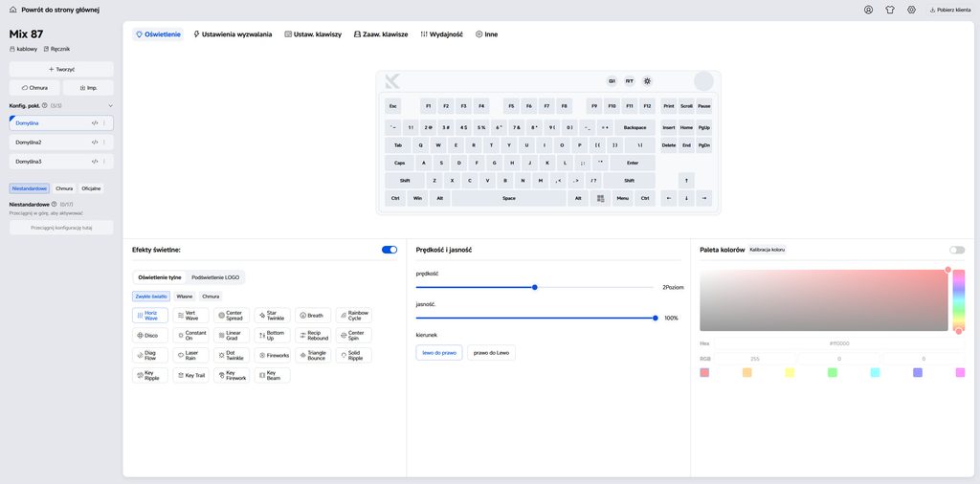Open the Ustawienia wyzwalania tab
Viewport: 980px width, 484px height.
point(233,34)
